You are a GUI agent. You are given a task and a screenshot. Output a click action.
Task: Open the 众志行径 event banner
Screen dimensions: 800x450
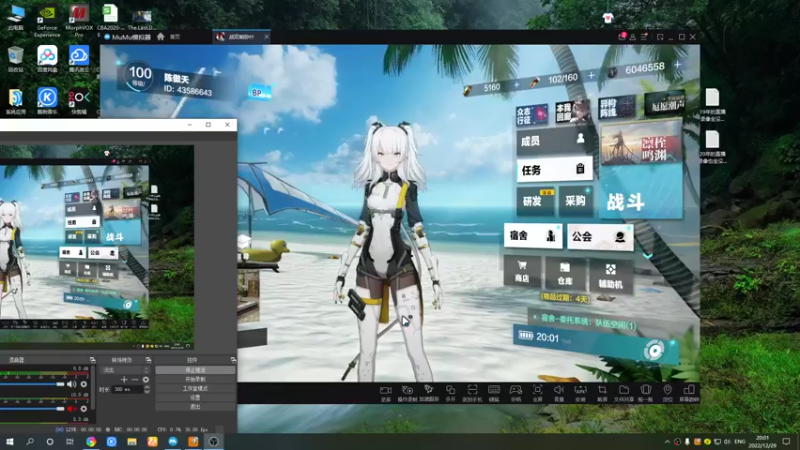tap(532, 115)
